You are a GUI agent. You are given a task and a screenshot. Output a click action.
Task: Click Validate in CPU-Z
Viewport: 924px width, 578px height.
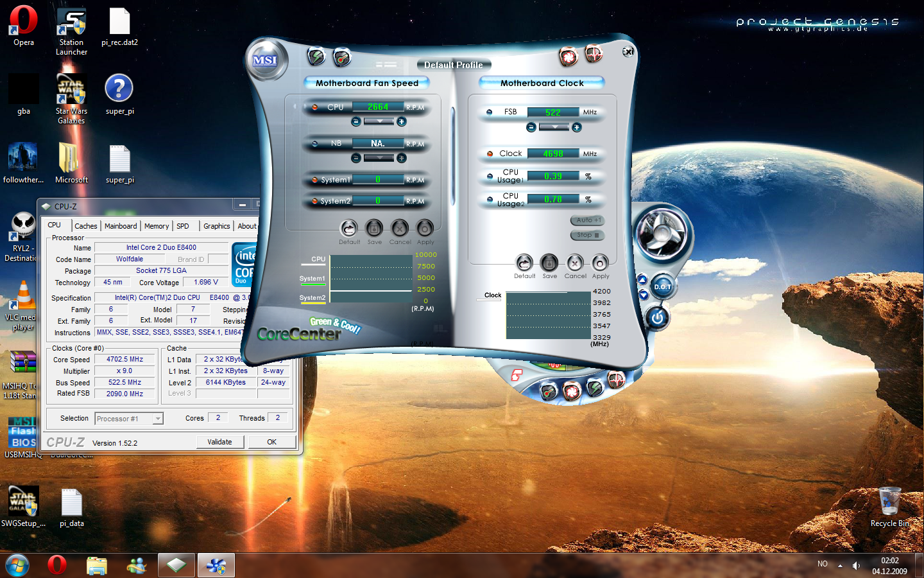click(220, 442)
